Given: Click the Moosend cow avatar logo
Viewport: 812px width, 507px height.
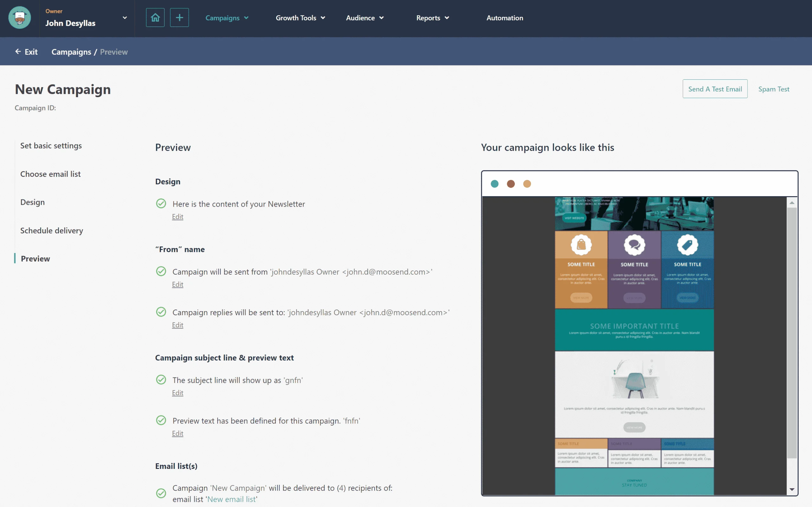Looking at the screenshot, I should coord(19,18).
